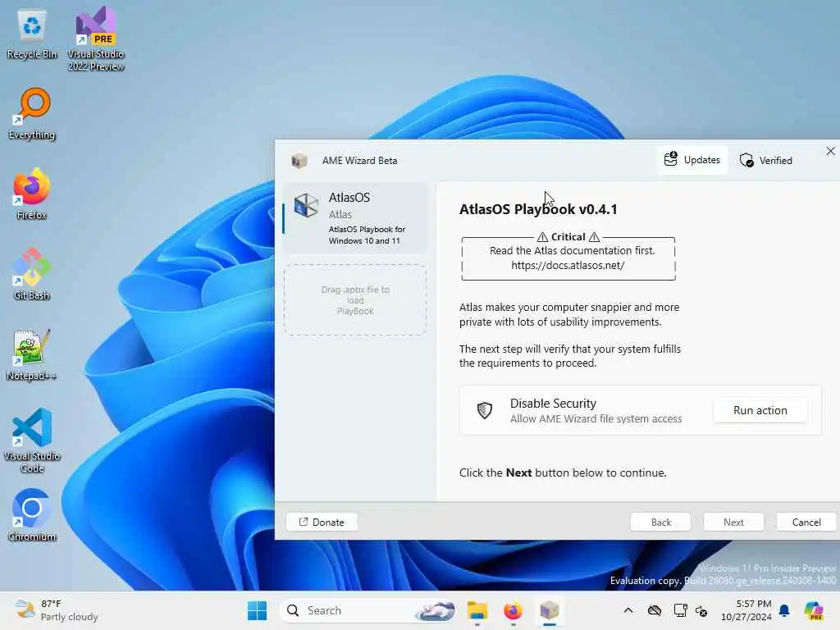The width and height of the screenshot is (840, 630).
Task: Click the Run action button for Disable Security
Action: (x=760, y=410)
